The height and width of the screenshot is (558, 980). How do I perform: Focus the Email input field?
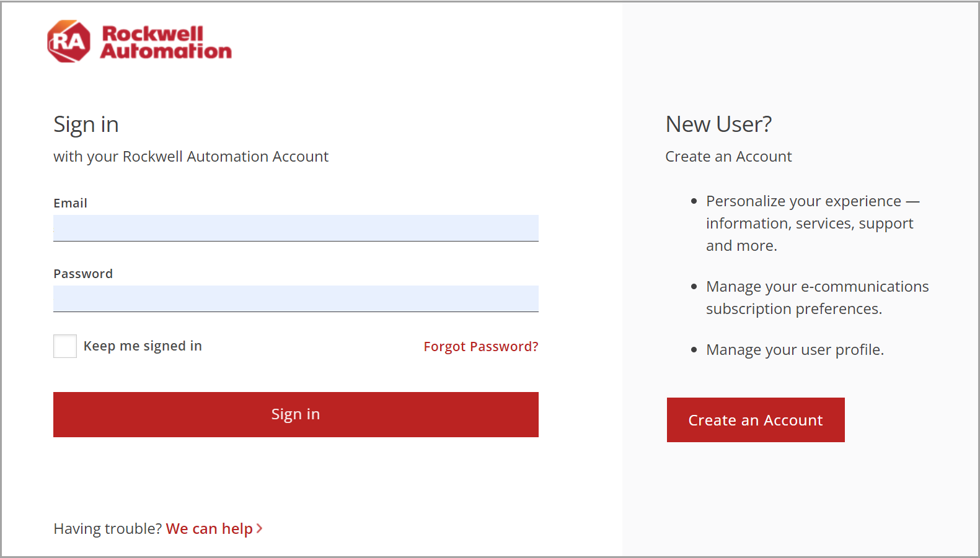[x=296, y=228]
